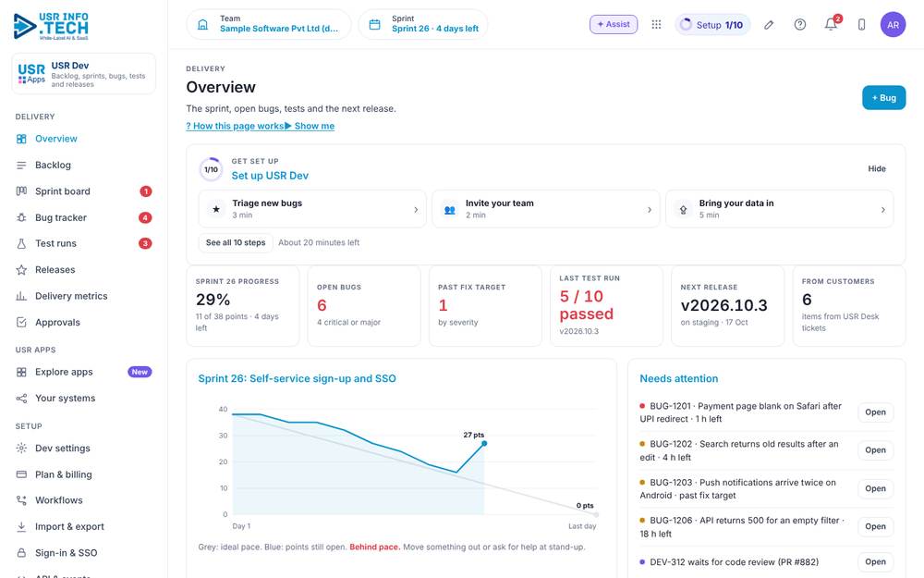Open the Team selector in header
Screen dimensions: 924x578
[269, 25]
